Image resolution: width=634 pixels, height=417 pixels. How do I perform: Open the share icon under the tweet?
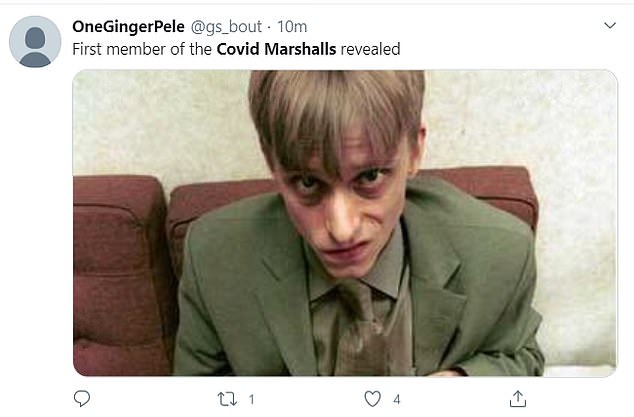[518, 399]
